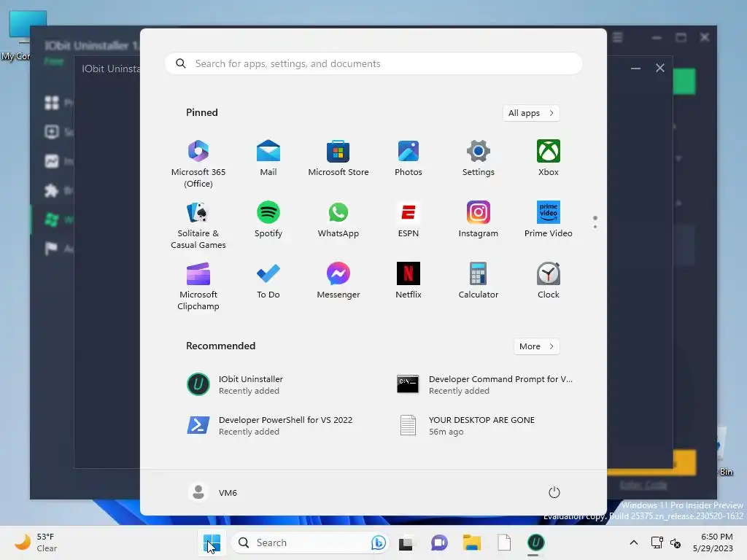Select Windows Apps icon in IObit sidebar

click(52, 219)
